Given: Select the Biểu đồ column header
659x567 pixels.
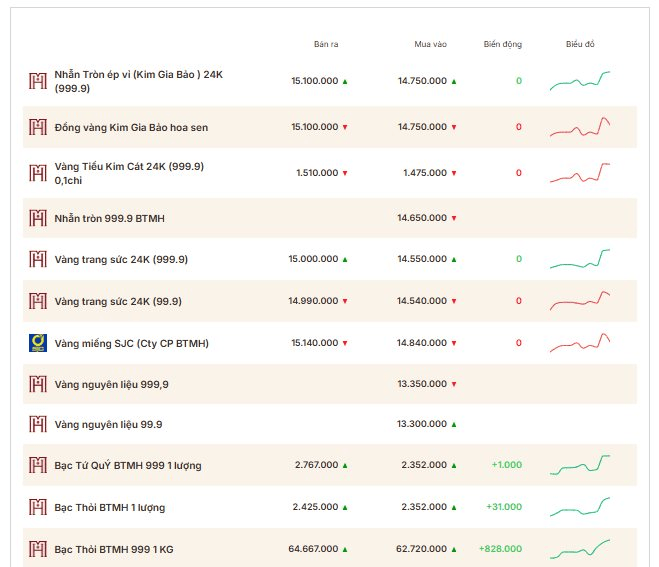Looking at the screenshot, I should click(580, 44).
